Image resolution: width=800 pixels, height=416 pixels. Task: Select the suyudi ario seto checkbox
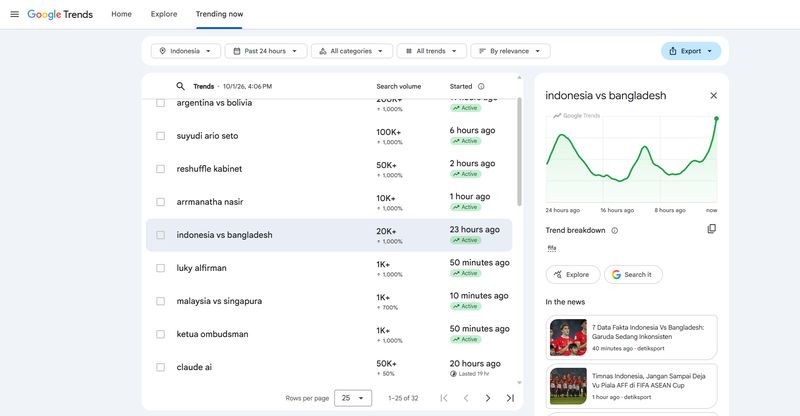click(160, 136)
